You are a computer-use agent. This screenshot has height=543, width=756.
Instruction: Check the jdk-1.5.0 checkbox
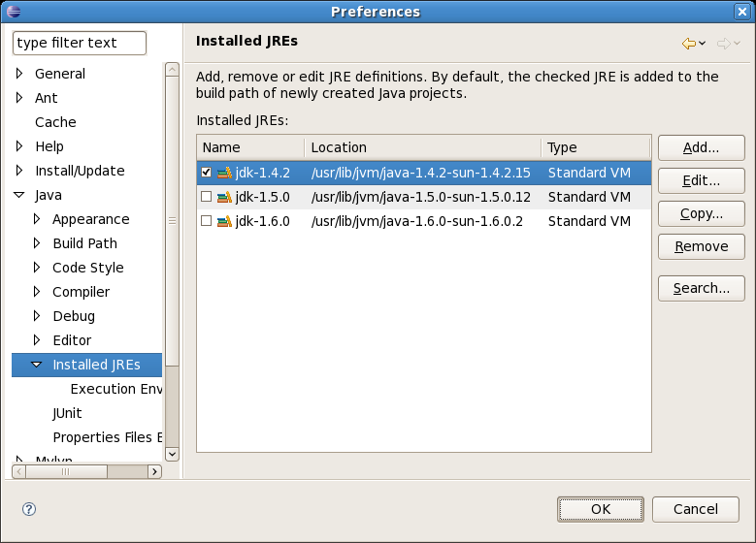206,197
